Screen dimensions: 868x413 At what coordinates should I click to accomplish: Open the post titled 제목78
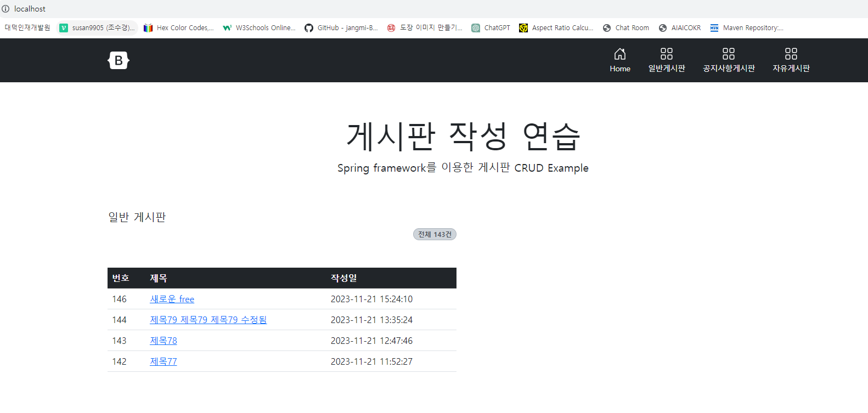coord(164,341)
